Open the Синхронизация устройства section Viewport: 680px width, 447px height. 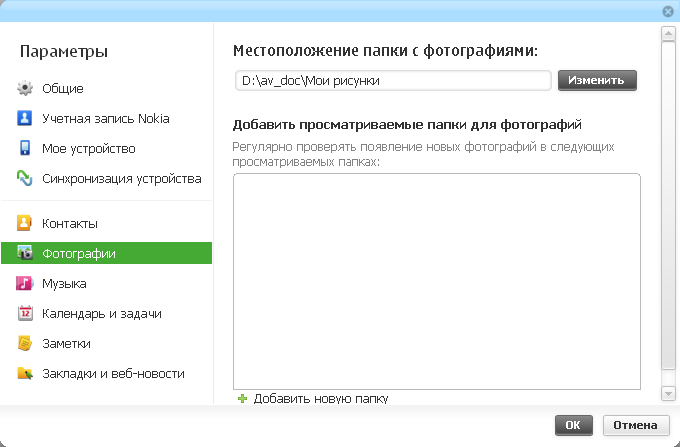point(121,179)
